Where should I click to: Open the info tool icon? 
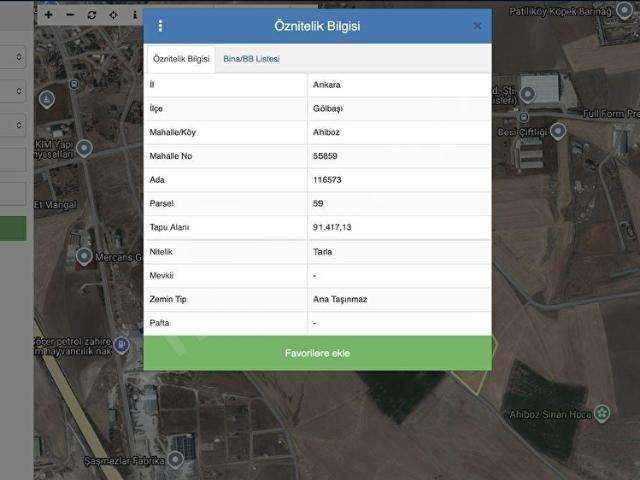click(x=135, y=15)
